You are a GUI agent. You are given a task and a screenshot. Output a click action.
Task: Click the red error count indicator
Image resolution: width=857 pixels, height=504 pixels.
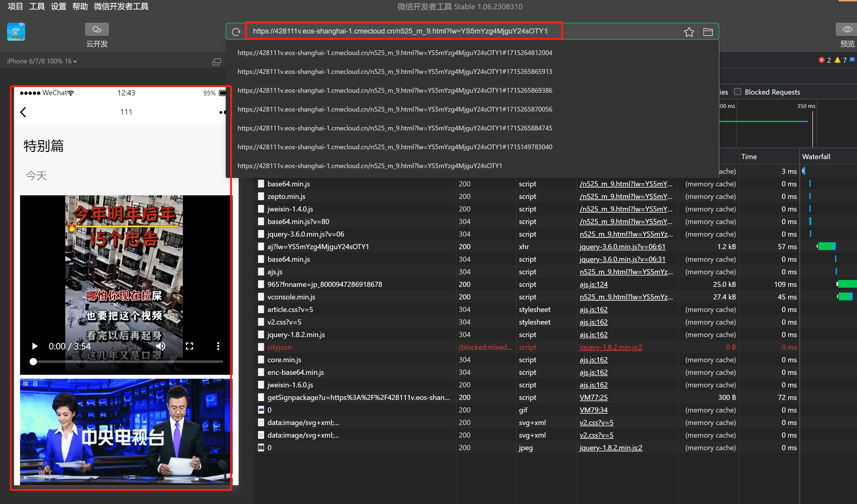[824, 60]
